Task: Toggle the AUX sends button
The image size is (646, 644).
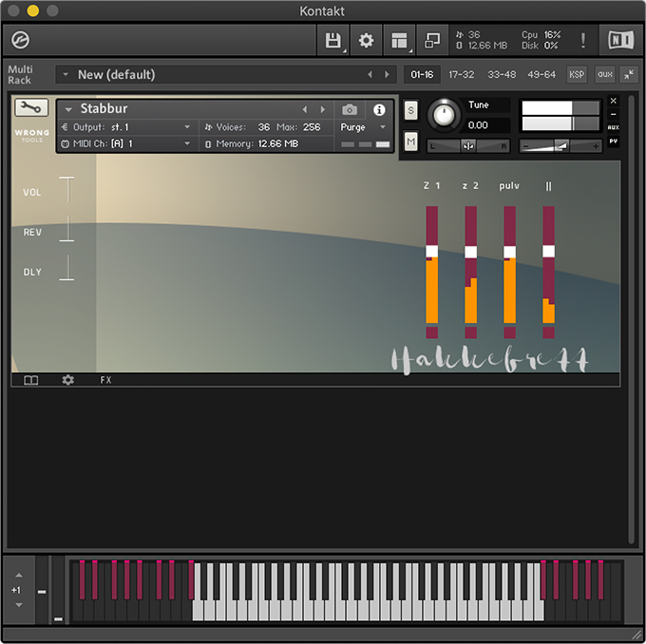Action: tap(613, 127)
